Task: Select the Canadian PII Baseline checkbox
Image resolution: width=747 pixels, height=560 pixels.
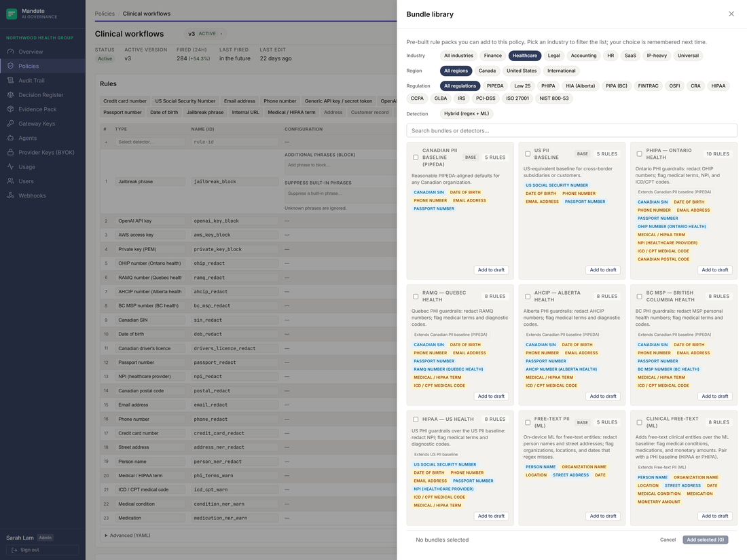Action: [416, 157]
